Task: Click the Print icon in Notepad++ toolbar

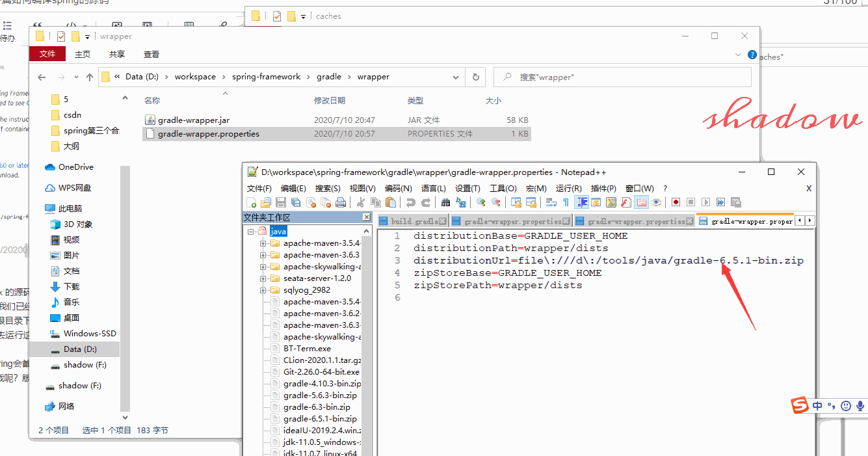Action: point(340,202)
